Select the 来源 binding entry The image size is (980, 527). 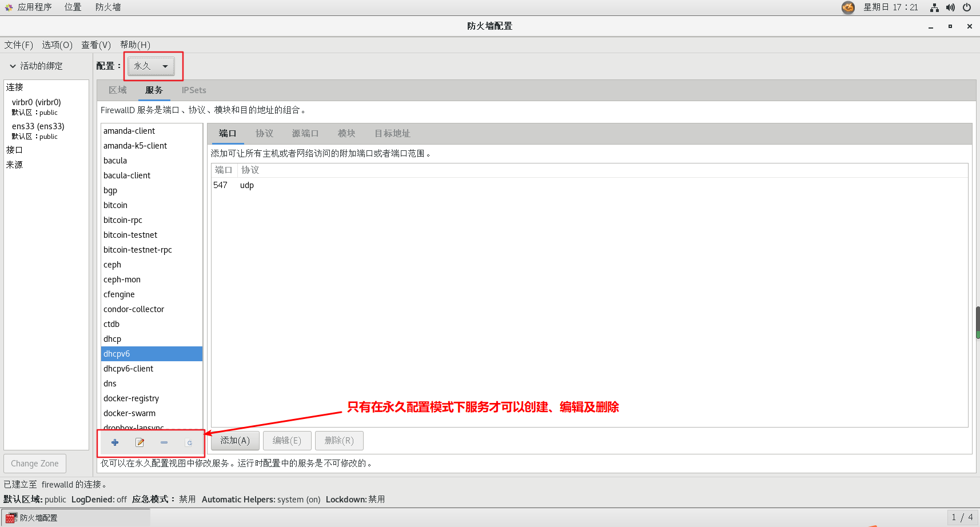(x=46, y=165)
